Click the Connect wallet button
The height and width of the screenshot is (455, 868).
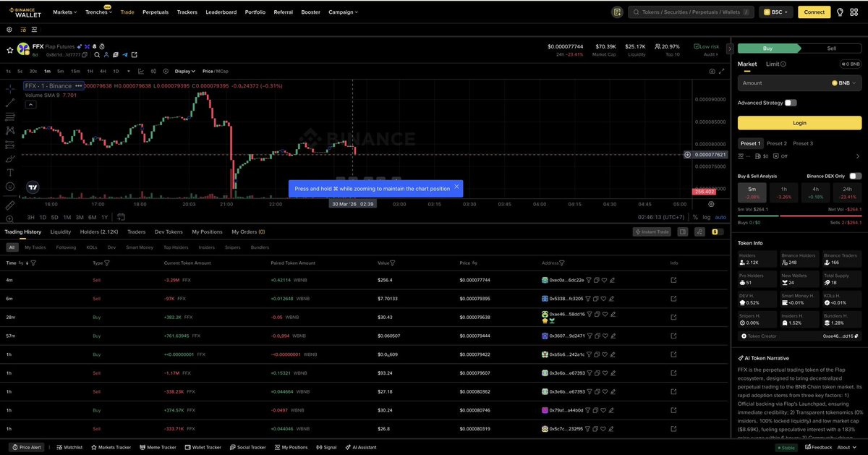click(814, 12)
